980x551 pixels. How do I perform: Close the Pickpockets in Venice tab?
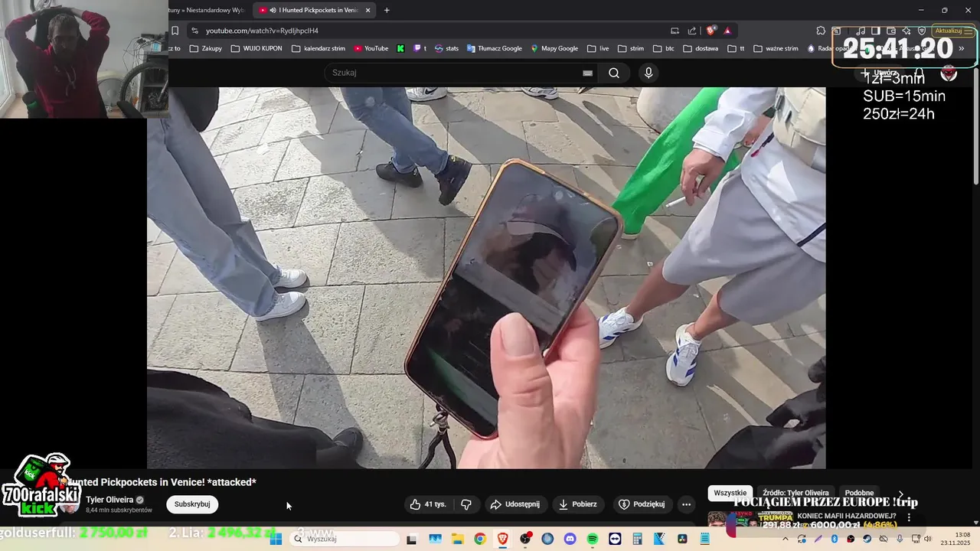368,10
